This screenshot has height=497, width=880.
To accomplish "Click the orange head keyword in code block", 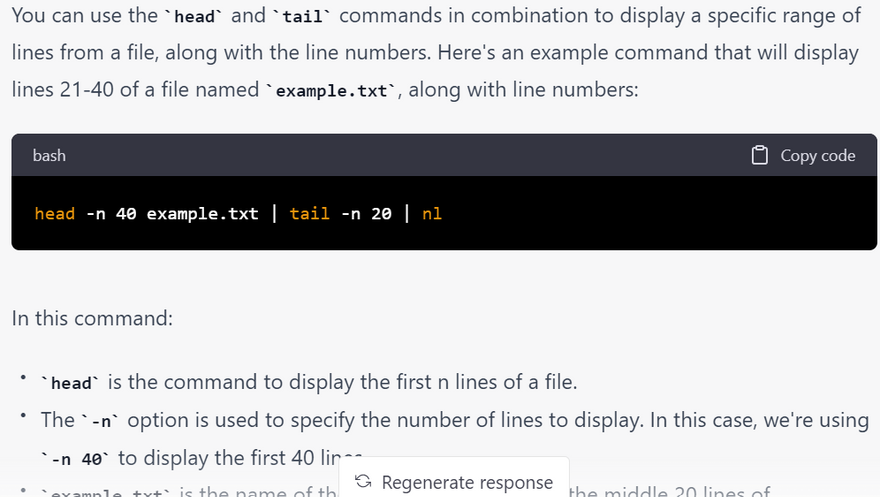I will (x=54, y=213).
